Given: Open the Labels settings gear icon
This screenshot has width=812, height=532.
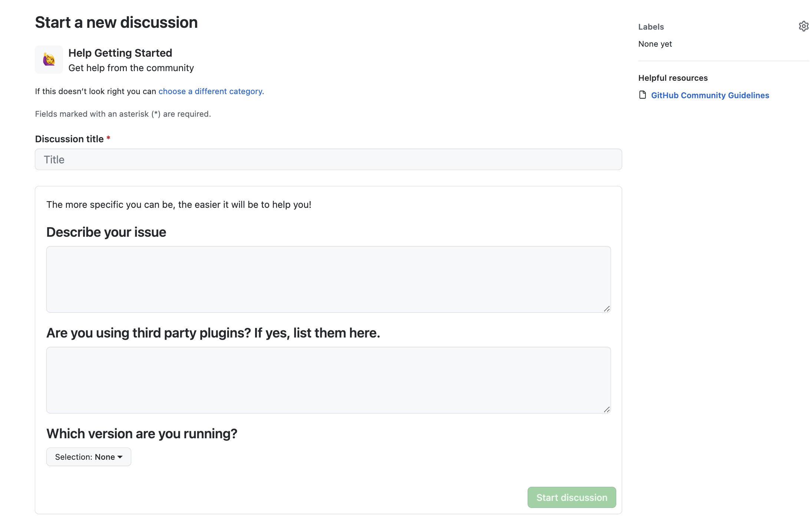Looking at the screenshot, I should click(803, 26).
